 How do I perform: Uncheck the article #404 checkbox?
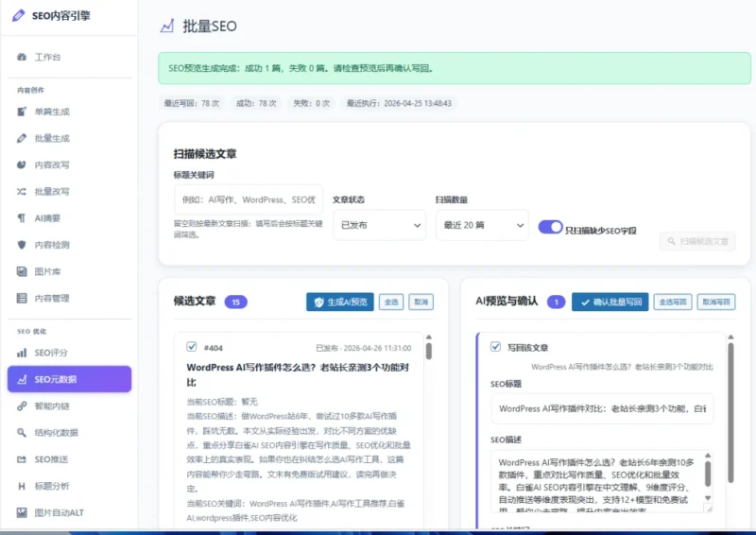click(192, 346)
